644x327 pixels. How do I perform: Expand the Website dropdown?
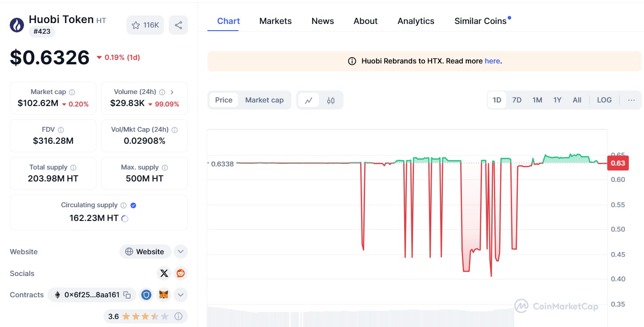pyautogui.click(x=181, y=252)
